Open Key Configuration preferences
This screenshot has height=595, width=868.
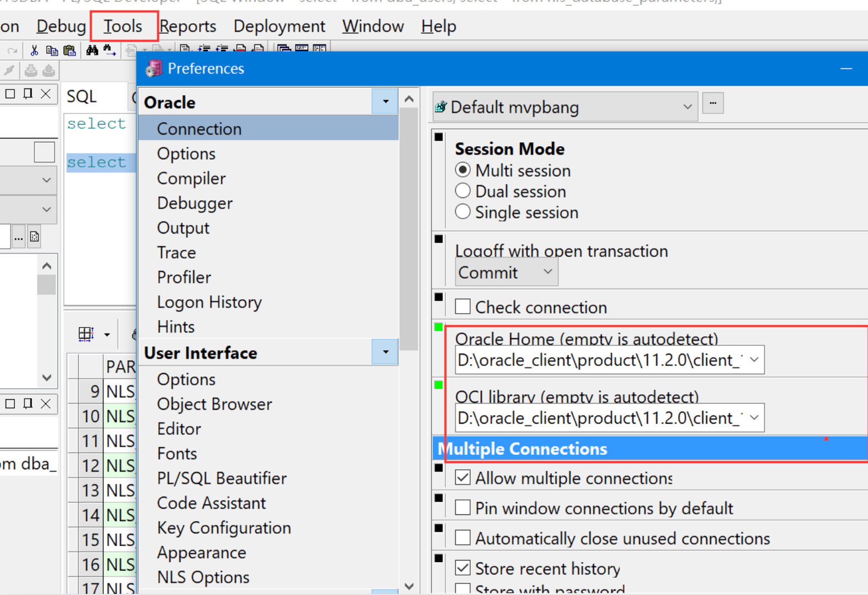click(224, 528)
